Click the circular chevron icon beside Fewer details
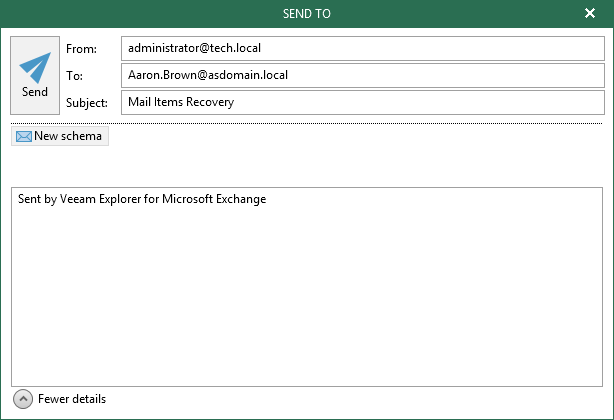Viewport: 614px width, 420px height. tap(23, 399)
